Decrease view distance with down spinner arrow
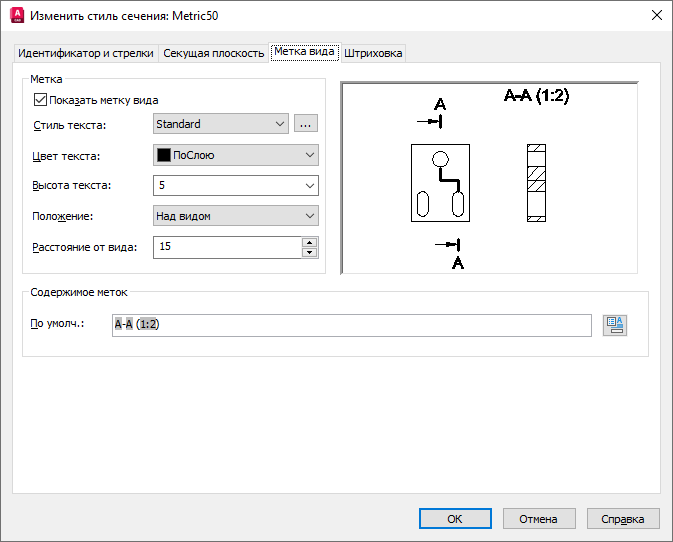This screenshot has width=673, height=542. click(x=309, y=253)
